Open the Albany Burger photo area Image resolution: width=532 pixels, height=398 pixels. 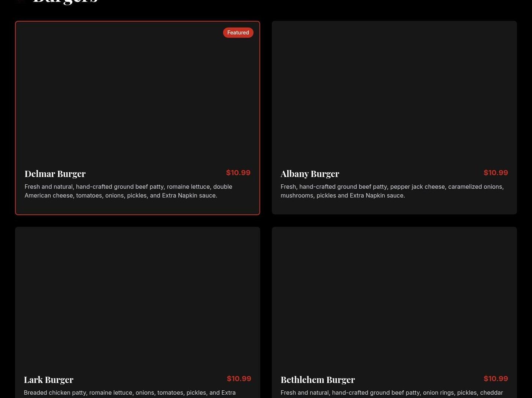click(394, 92)
